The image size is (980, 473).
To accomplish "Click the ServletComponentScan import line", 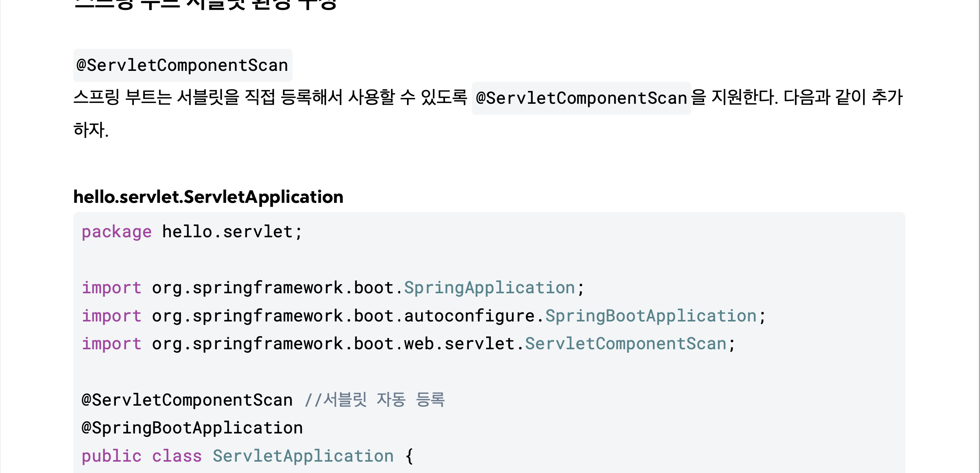I will tap(409, 344).
